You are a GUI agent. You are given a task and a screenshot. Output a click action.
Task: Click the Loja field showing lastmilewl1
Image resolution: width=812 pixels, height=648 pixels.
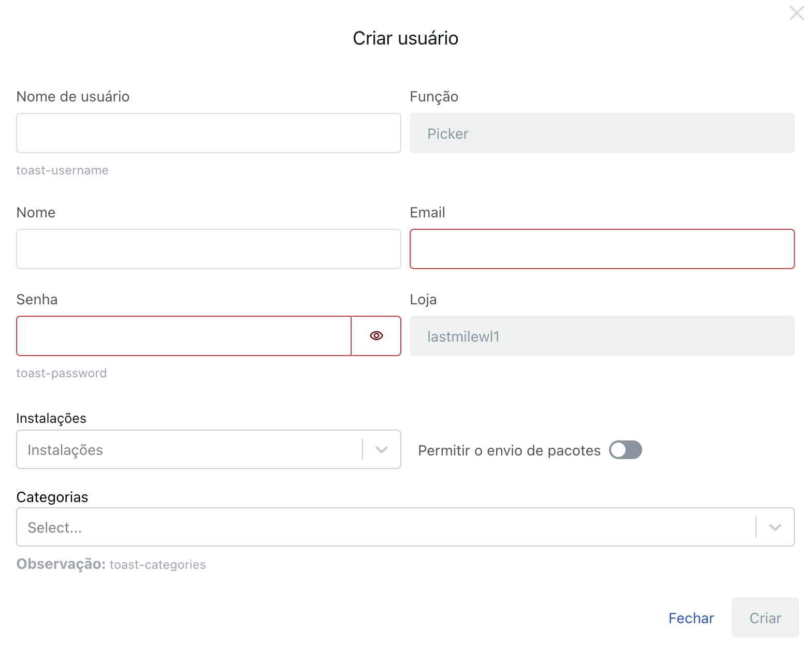(x=602, y=336)
